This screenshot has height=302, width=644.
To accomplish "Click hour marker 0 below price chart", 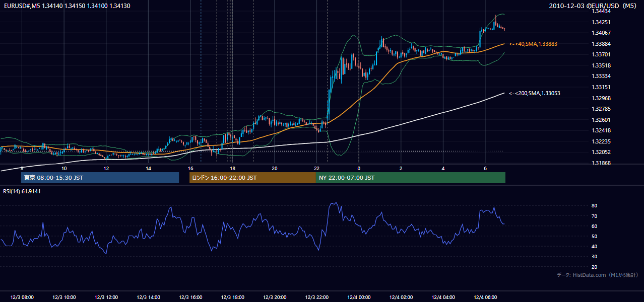I will (x=359, y=168).
